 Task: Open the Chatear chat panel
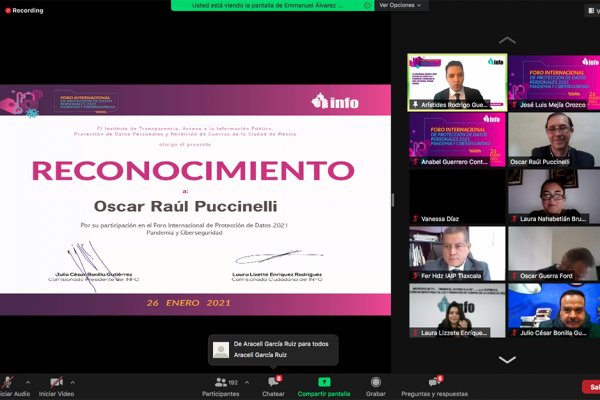pyautogui.click(x=273, y=387)
